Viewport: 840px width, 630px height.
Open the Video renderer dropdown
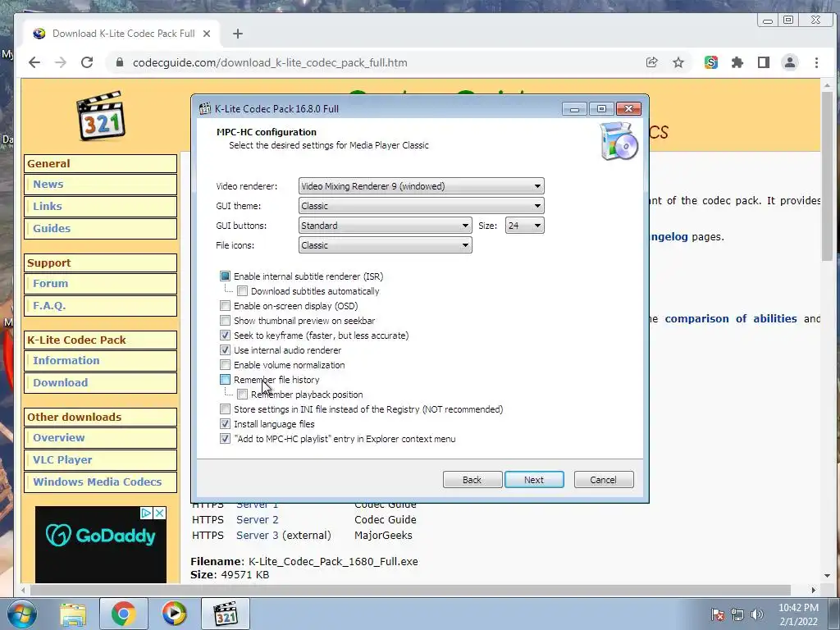421,186
